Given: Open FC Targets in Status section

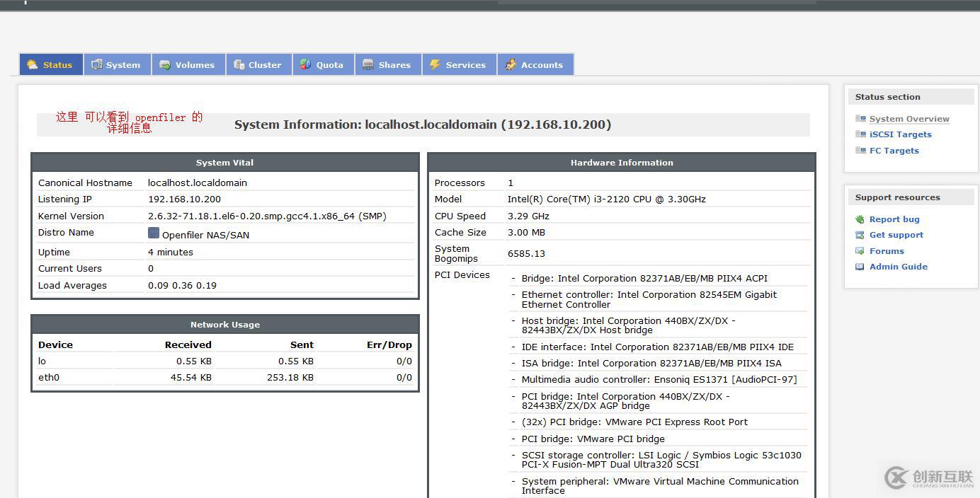Looking at the screenshot, I should pyautogui.click(x=894, y=151).
